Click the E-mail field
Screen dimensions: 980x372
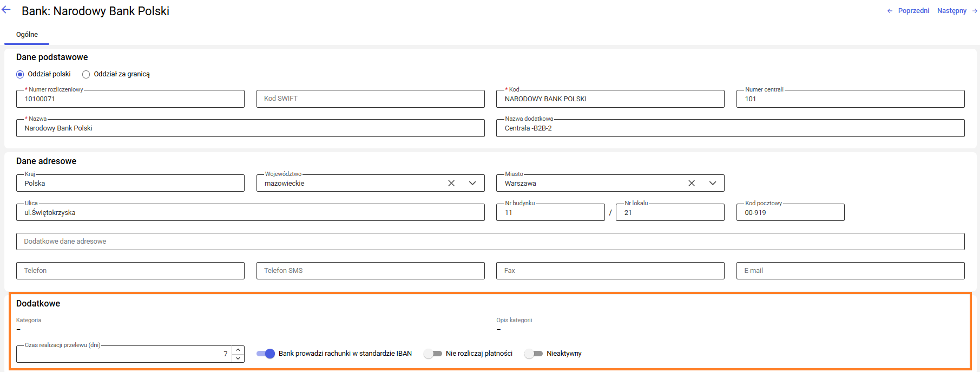851,271
